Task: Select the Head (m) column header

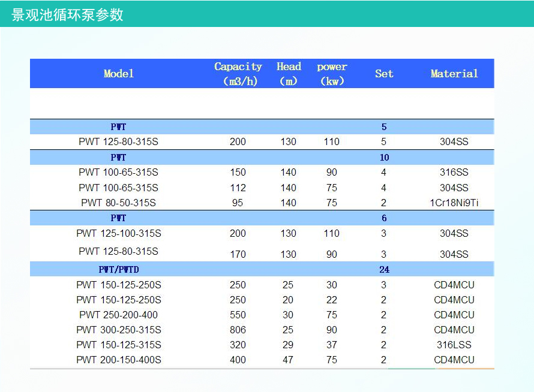Action: pyautogui.click(x=289, y=74)
